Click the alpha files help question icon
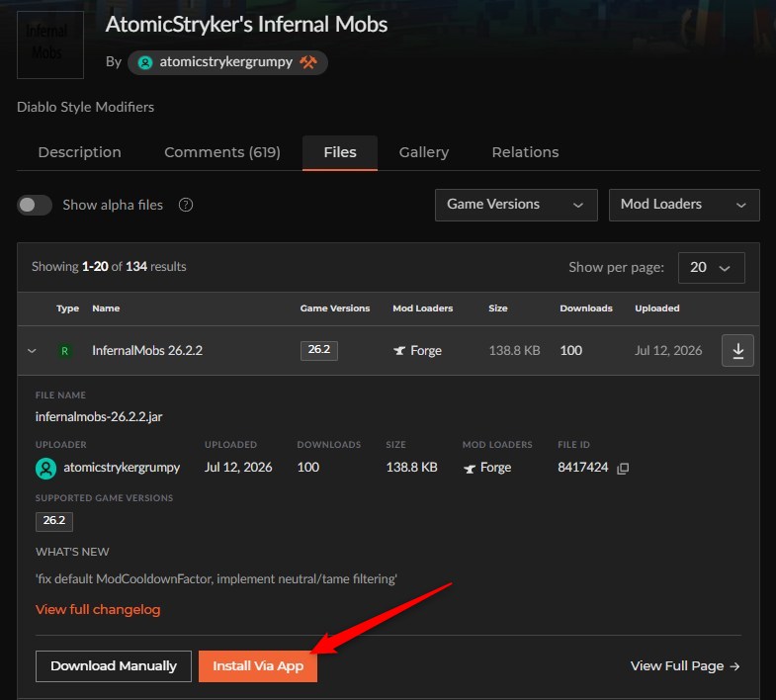Image resolution: width=776 pixels, height=700 pixels. 186,205
